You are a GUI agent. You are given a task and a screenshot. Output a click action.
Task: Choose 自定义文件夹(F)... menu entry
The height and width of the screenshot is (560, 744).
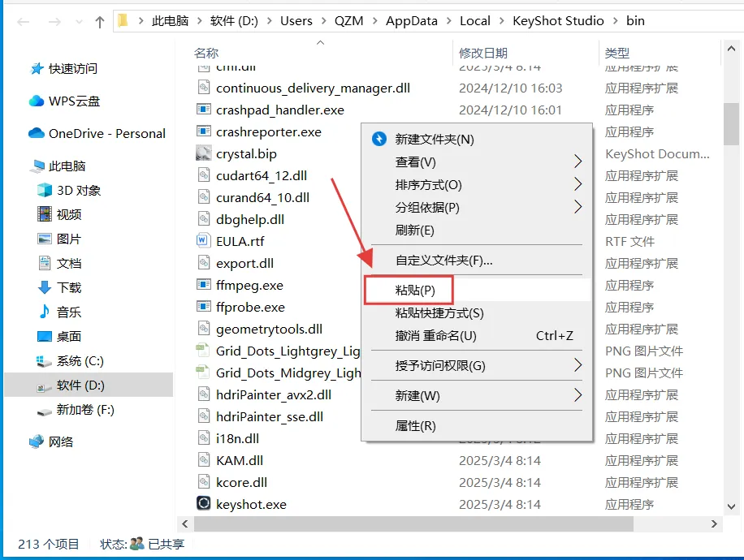coord(477,260)
